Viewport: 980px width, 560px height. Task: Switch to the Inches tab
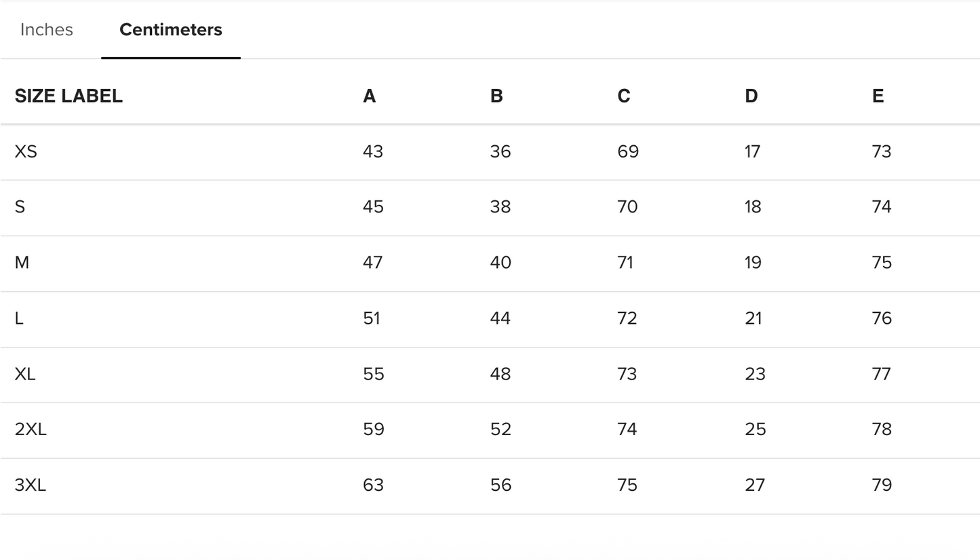tap(47, 30)
